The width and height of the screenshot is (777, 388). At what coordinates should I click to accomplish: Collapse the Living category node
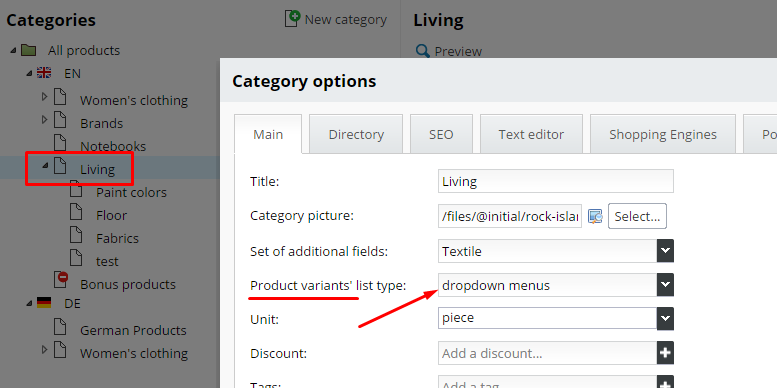point(45,166)
